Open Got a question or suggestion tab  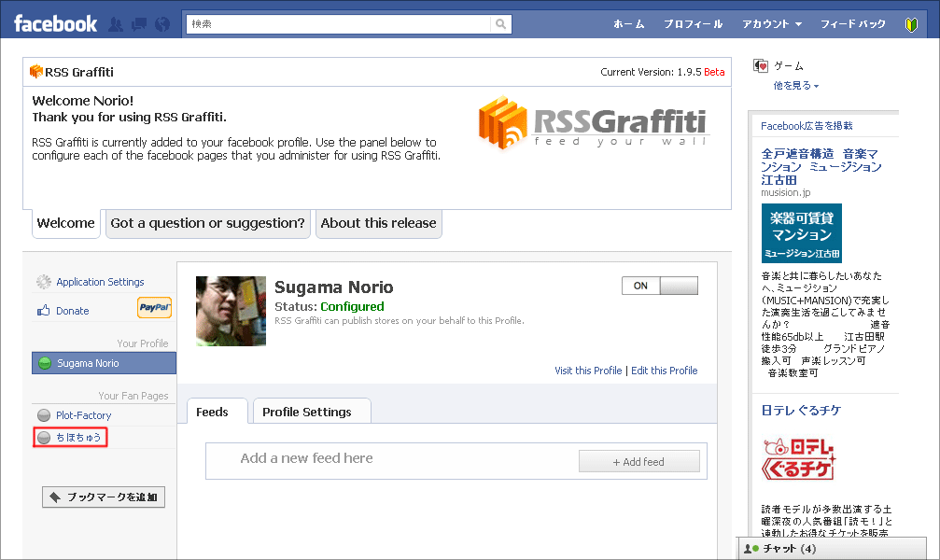[208, 223]
